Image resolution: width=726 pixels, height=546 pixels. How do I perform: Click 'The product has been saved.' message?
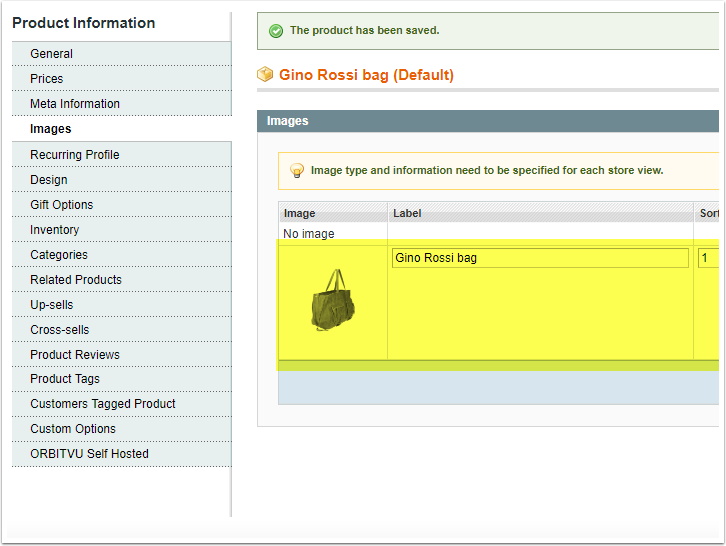click(x=364, y=31)
